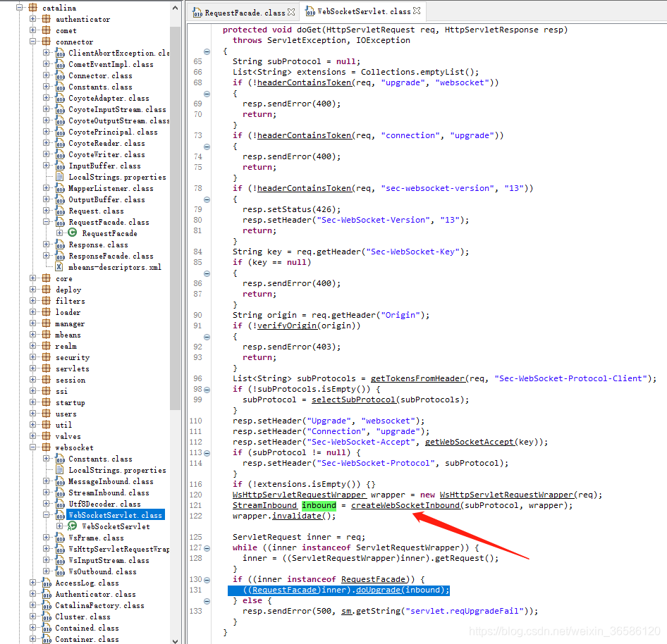Click line number 131 in gutter
Screen dimensions: 667x644
[196, 590]
